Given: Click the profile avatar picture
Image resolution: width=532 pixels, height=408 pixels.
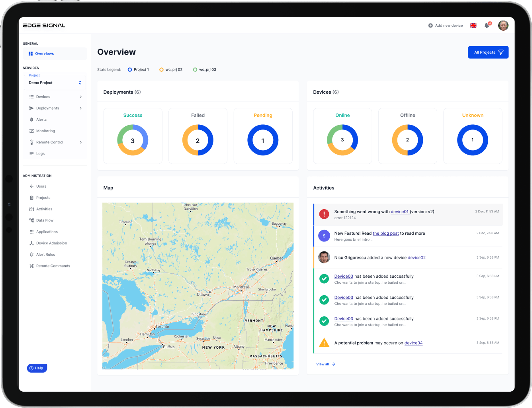Looking at the screenshot, I should click(x=503, y=25).
